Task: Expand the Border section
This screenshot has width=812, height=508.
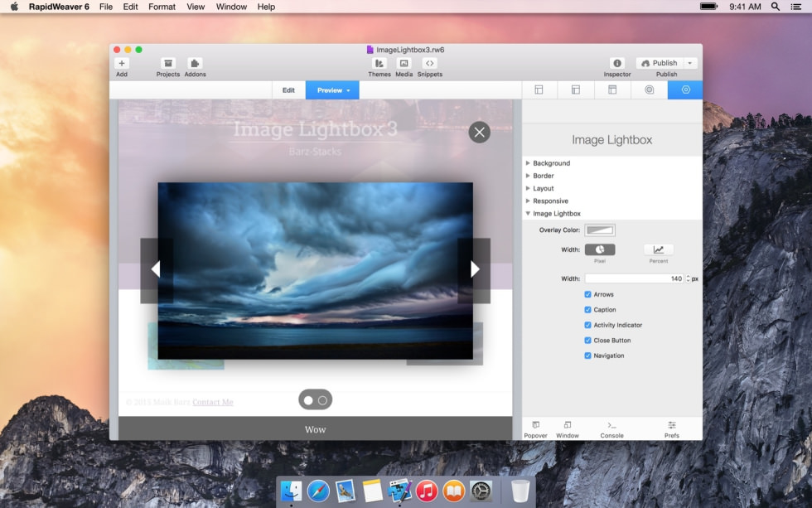Action: coord(528,176)
